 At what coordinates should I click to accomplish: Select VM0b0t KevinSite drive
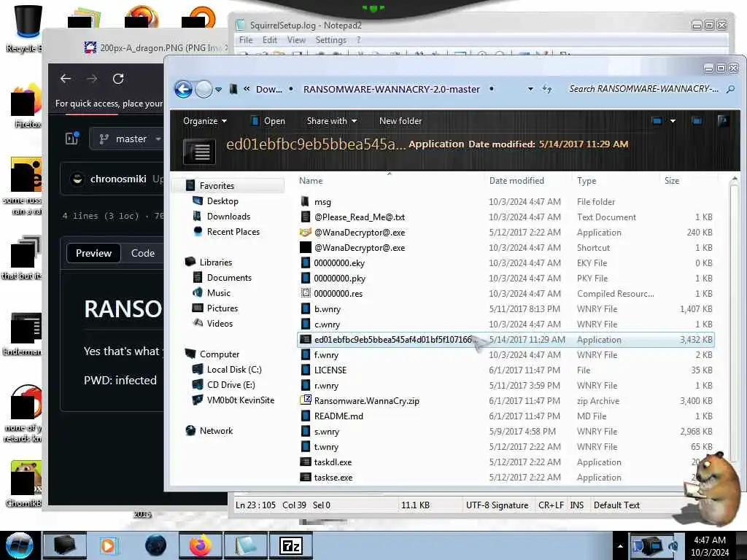pos(241,400)
